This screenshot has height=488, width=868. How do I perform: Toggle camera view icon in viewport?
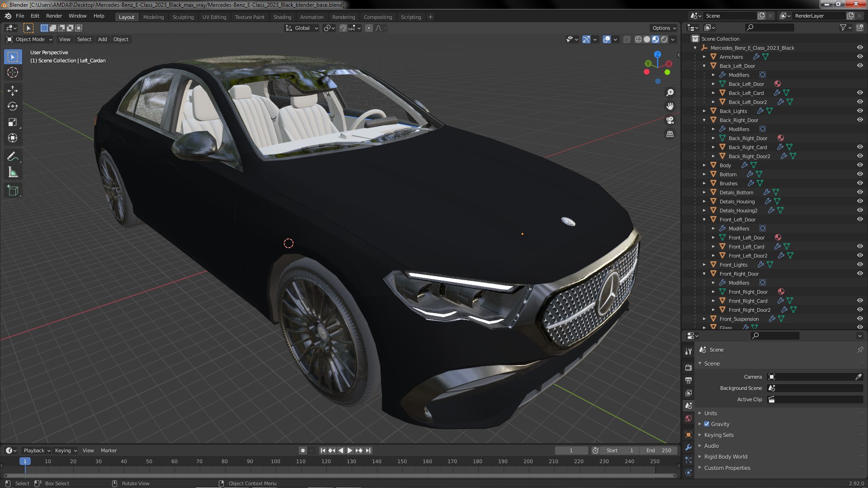[x=670, y=120]
